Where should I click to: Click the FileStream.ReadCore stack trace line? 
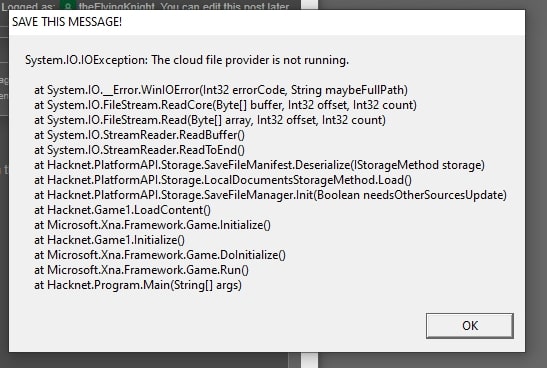tap(225, 105)
